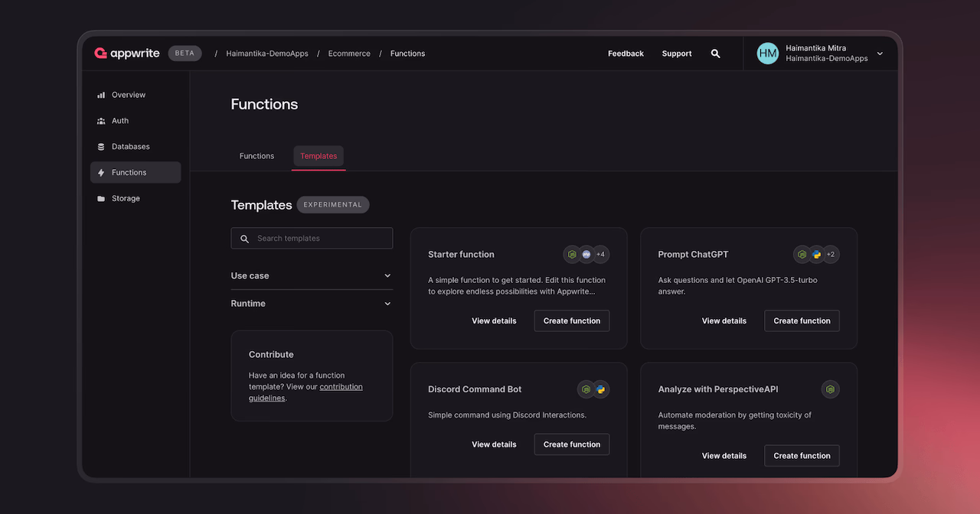Switch to the Functions tab
The width and height of the screenshot is (980, 514).
pos(256,156)
